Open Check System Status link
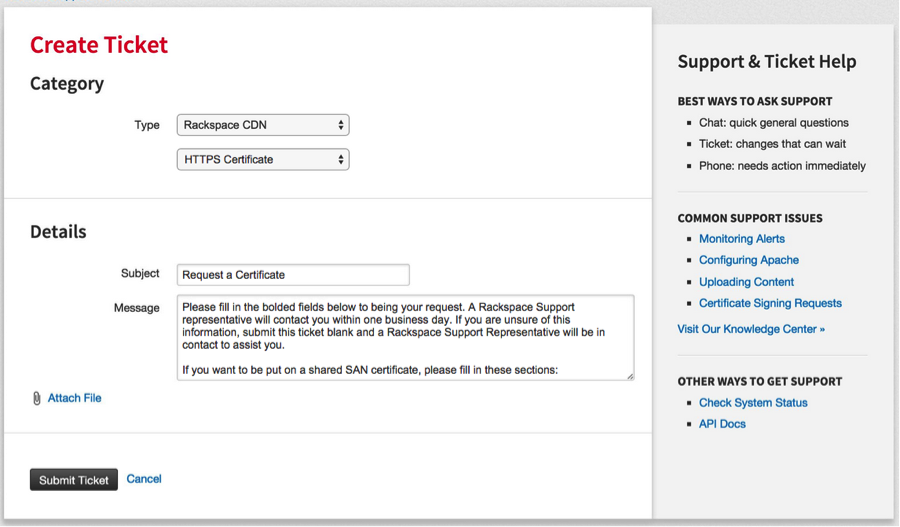 pyautogui.click(x=753, y=403)
